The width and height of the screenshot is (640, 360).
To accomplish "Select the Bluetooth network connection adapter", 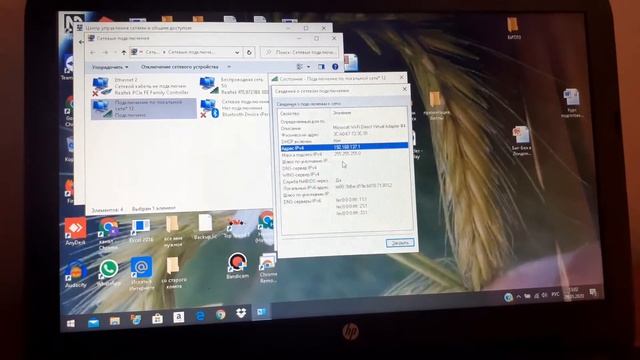I will [235, 108].
